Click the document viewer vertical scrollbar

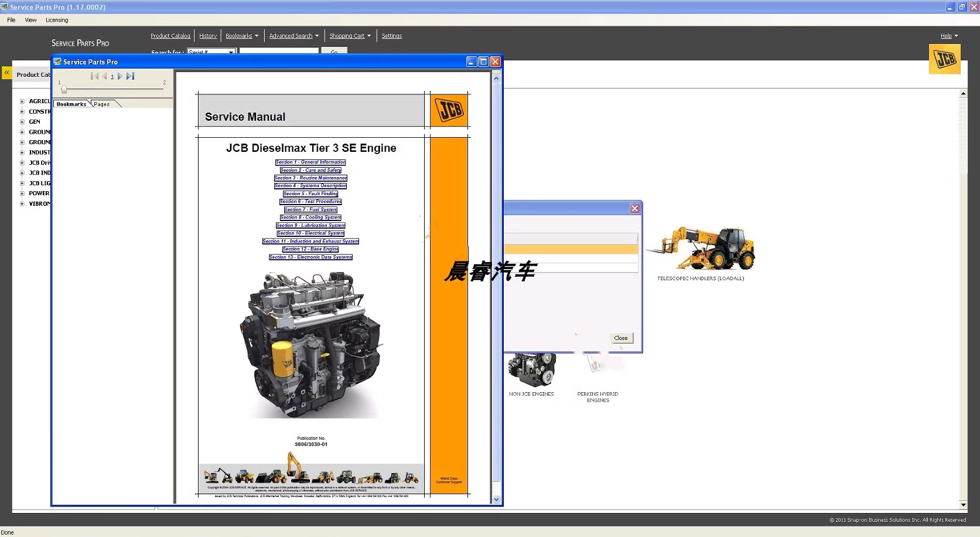click(x=497, y=287)
